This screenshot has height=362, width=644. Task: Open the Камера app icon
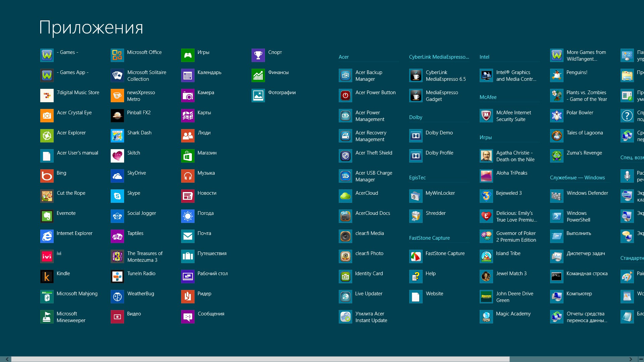188,96
